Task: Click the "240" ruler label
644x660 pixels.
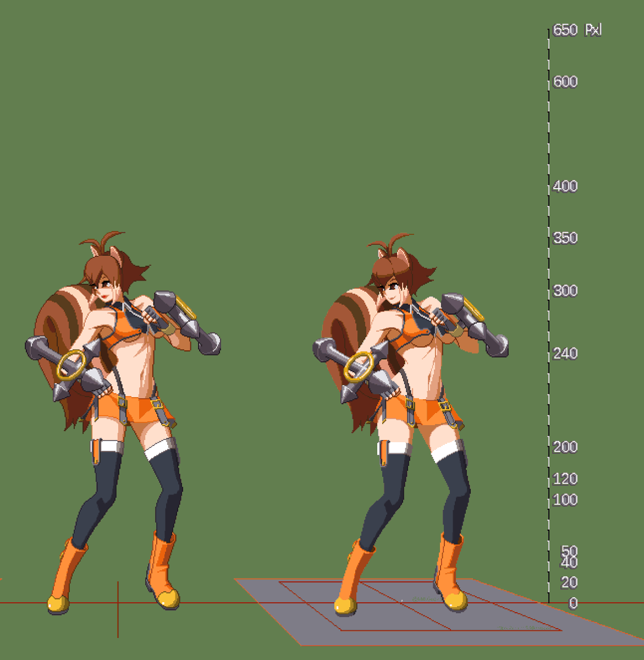Action: 565,354
